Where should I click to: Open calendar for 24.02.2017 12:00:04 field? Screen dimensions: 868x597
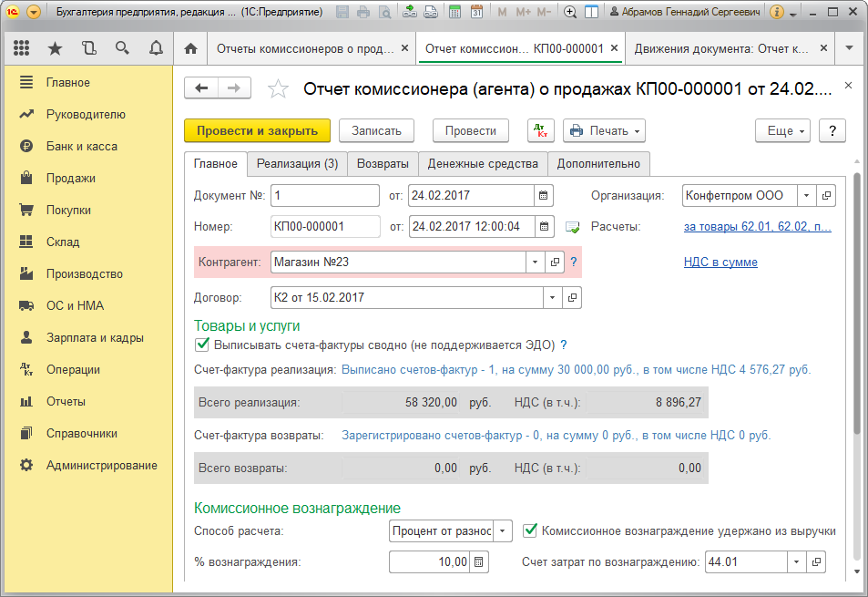[x=544, y=227]
